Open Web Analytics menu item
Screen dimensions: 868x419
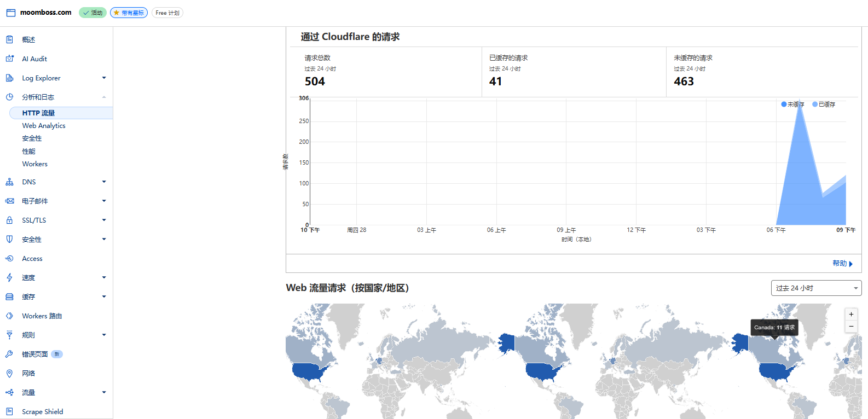[44, 125]
